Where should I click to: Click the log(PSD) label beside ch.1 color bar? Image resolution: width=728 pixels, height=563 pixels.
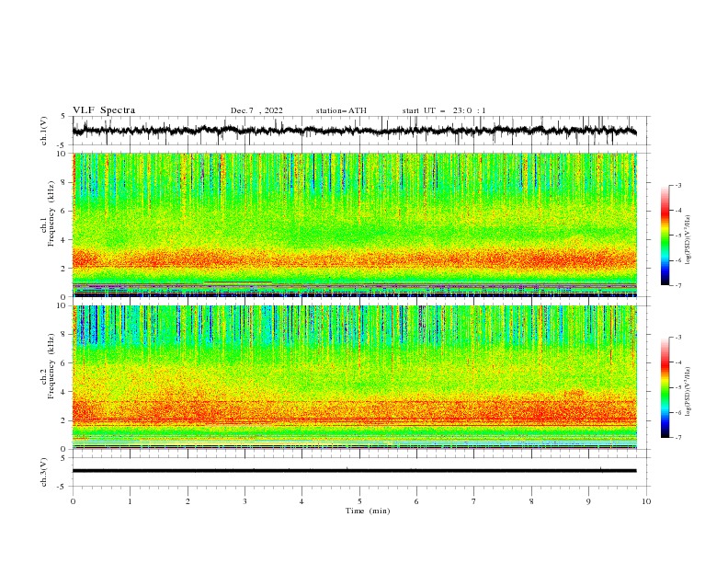688,240
